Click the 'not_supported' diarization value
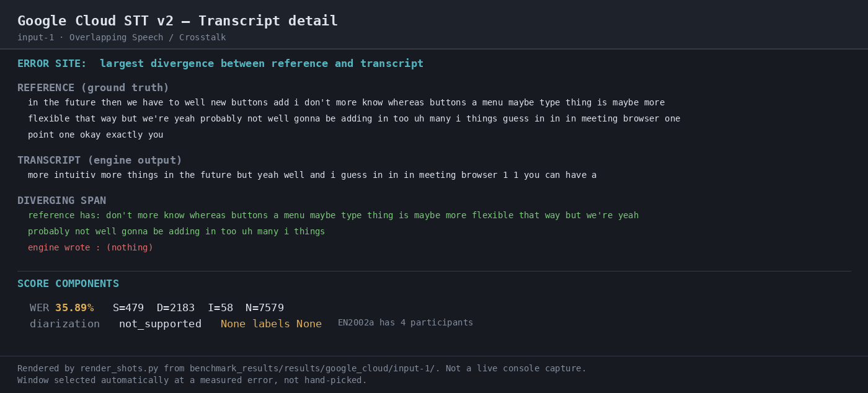This screenshot has width=868, height=393. [x=160, y=324]
